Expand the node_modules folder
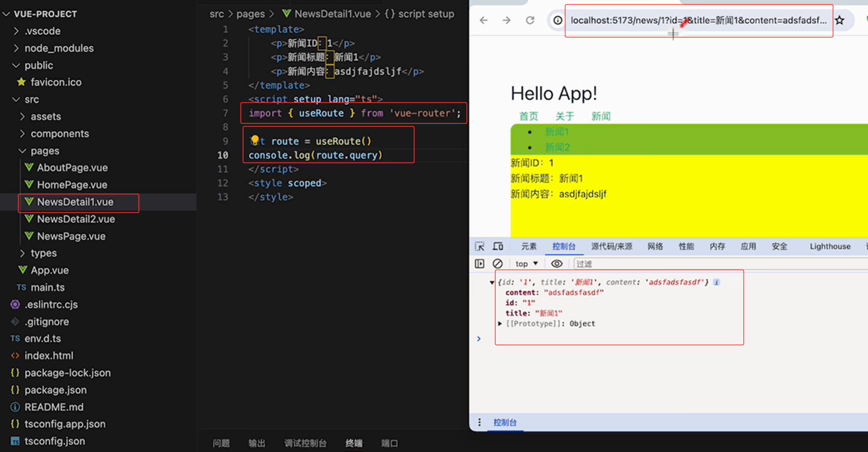868x452 pixels. click(x=59, y=48)
